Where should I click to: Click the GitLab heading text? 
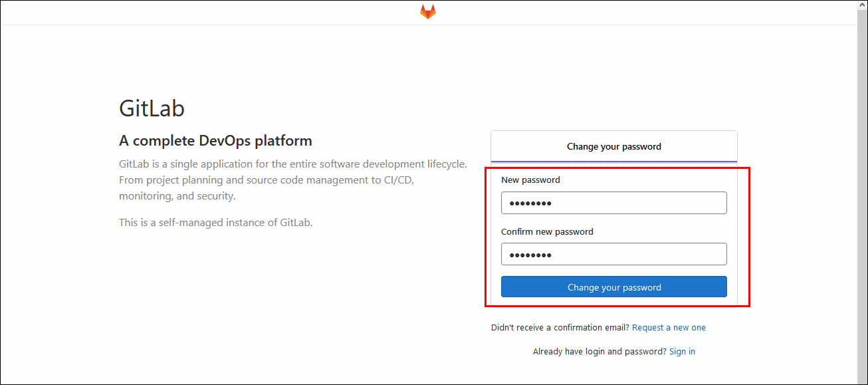152,108
